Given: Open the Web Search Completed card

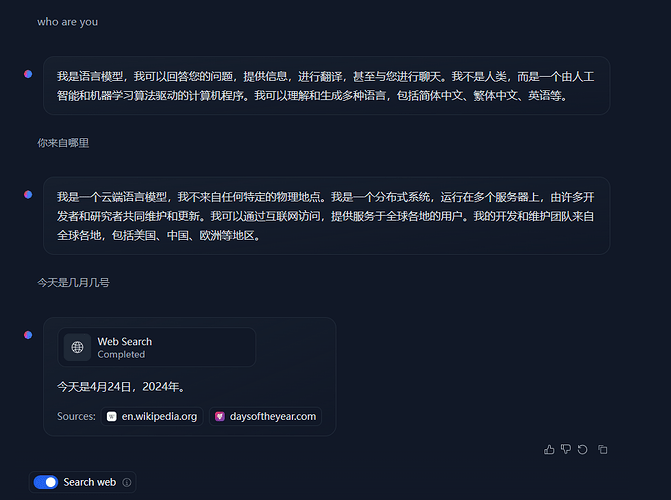Looking at the screenshot, I should pyautogui.click(x=157, y=347).
